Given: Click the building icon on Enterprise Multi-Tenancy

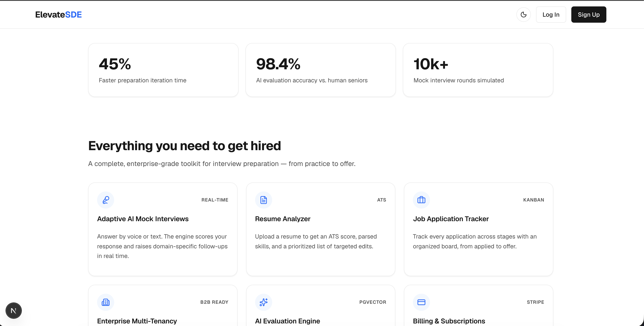Looking at the screenshot, I should (105, 302).
